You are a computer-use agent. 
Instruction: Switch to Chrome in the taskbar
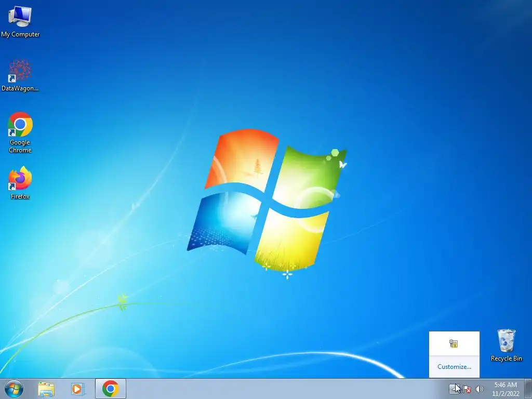click(x=111, y=389)
